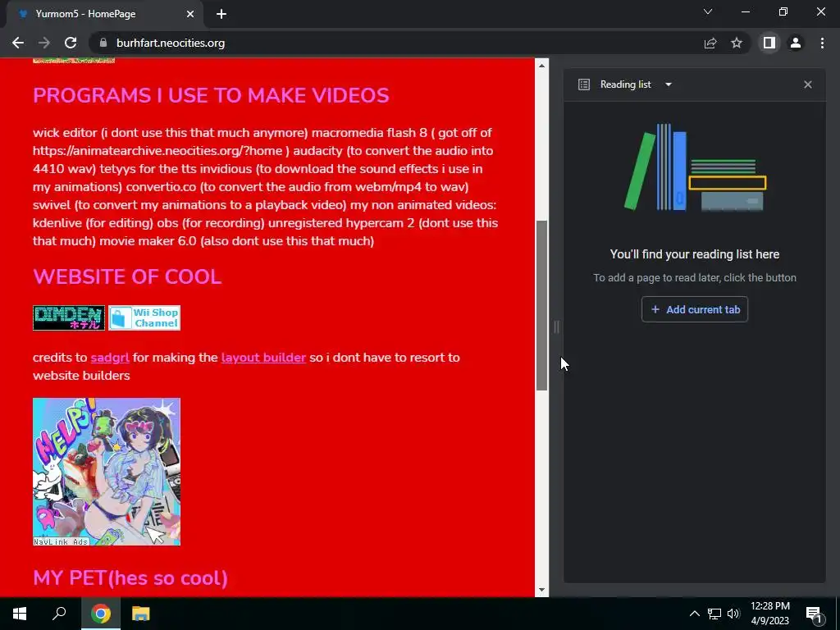Click 'You'll find your reading list here' text
The image size is (840, 630).
point(695,254)
